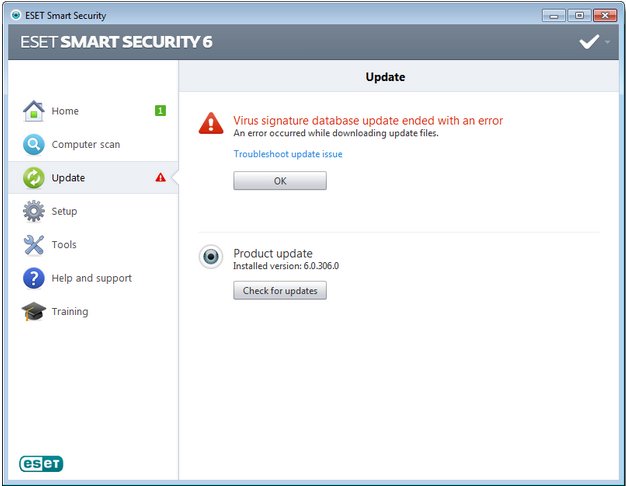Click the Setup gear icon
Screen dimensions: 626x486
point(34,211)
